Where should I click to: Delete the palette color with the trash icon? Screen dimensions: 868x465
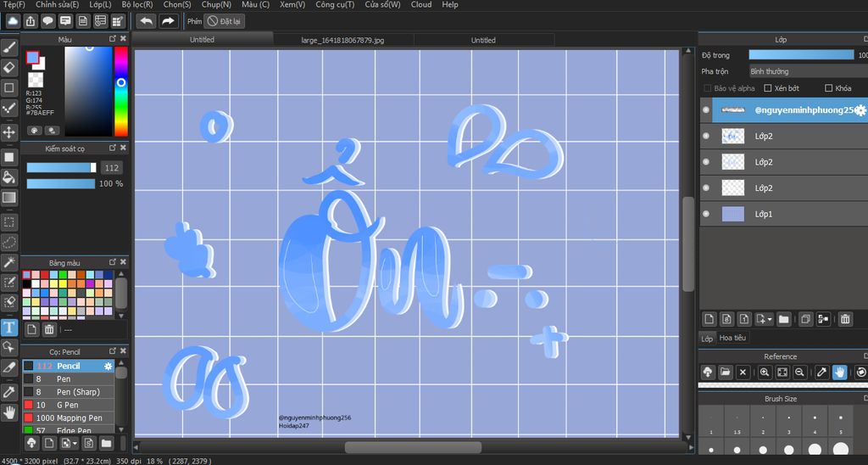49,329
